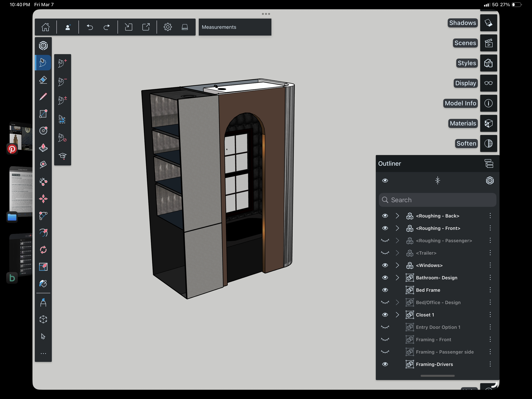Select the Rotate tool
The height and width of the screenshot is (399, 532).
click(43, 250)
